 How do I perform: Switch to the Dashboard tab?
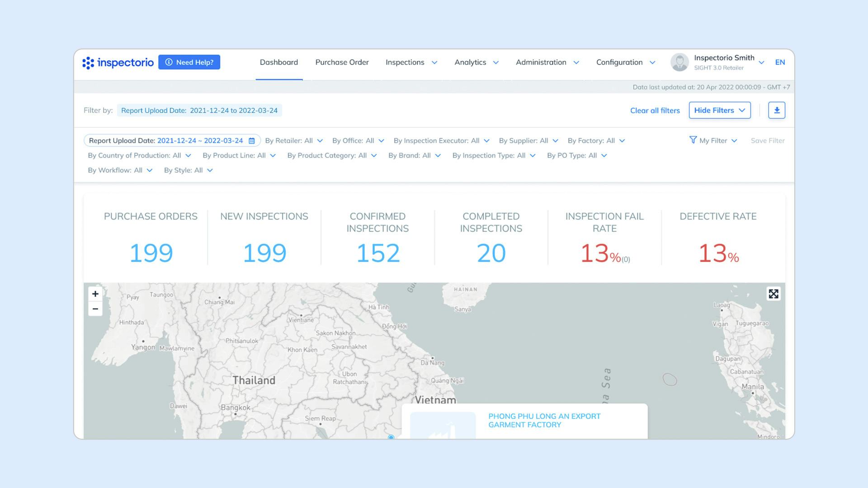pos(278,62)
